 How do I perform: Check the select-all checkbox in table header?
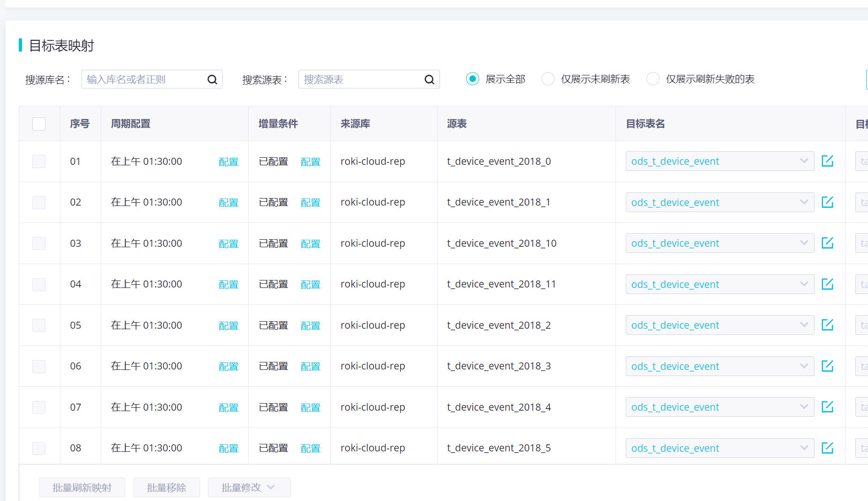point(39,124)
